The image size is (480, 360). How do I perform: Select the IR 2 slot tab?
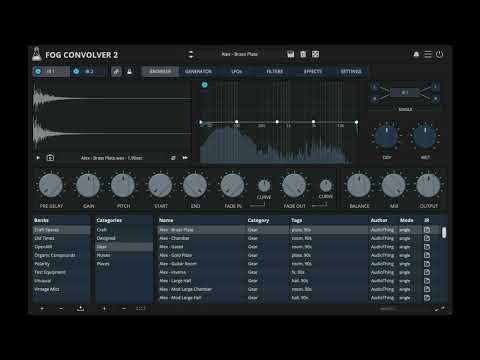pos(89,71)
